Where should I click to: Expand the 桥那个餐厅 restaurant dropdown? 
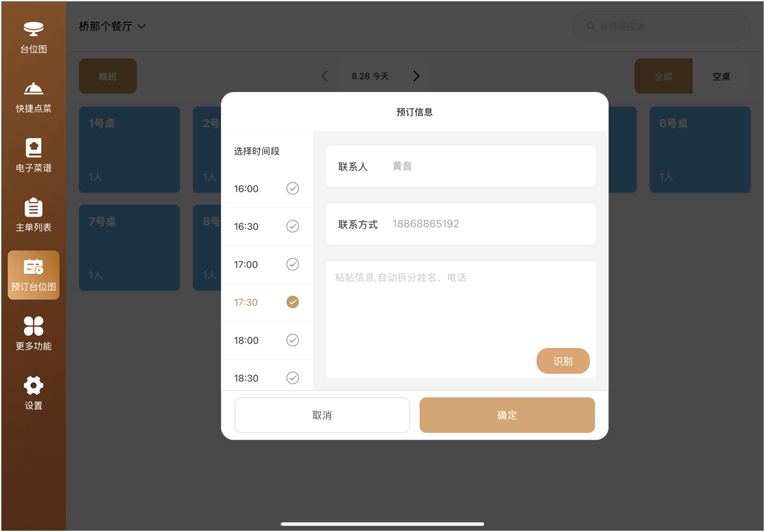(x=142, y=27)
